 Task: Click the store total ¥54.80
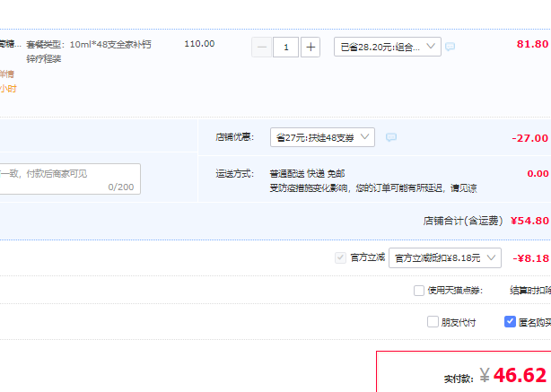coord(529,221)
